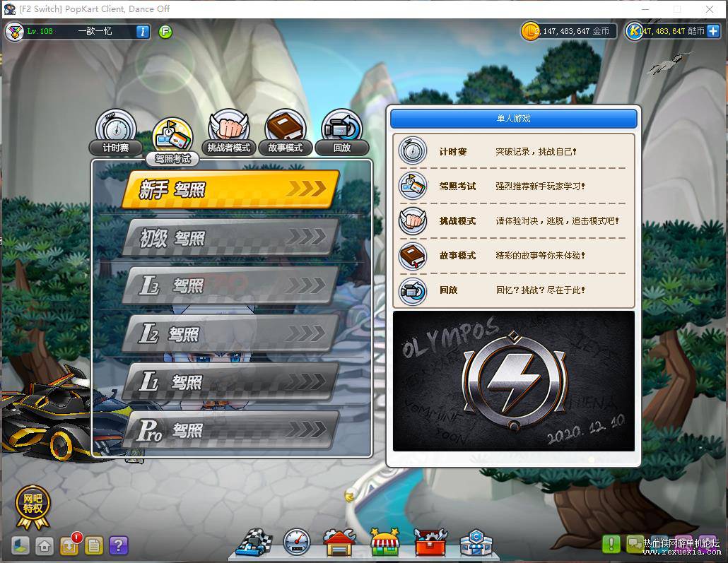The width and height of the screenshot is (728, 563).
Task: Click the 挑战模式 fist icon in right panel
Action: [412, 220]
